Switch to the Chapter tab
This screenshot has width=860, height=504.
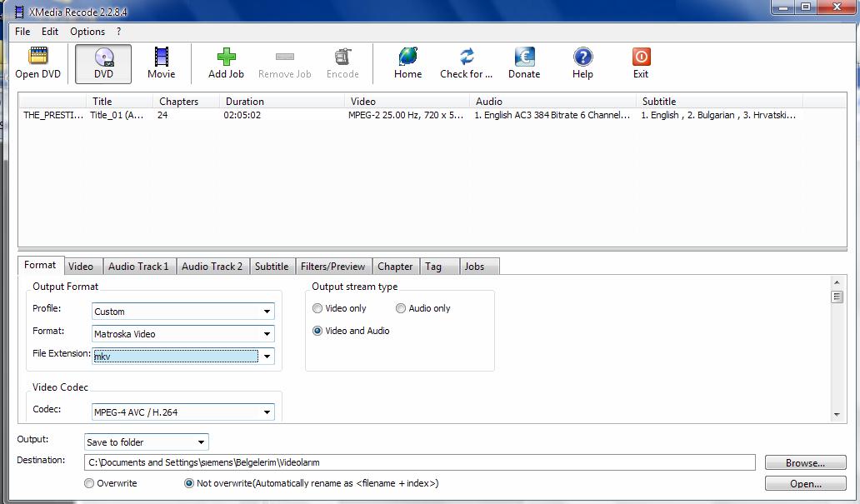[x=395, y=267]
